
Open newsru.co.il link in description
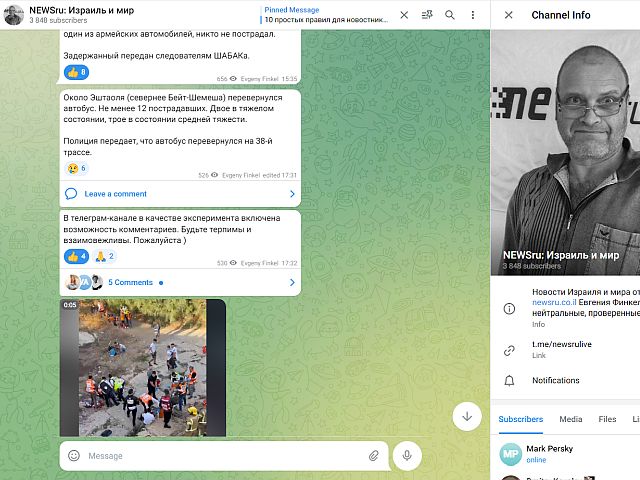[554, 302]
